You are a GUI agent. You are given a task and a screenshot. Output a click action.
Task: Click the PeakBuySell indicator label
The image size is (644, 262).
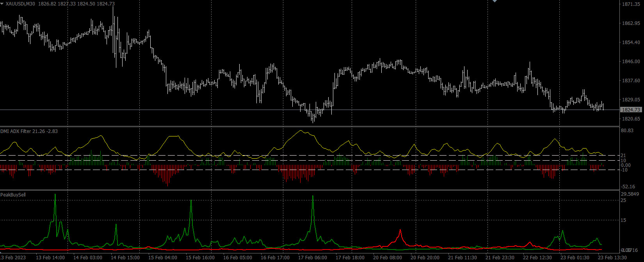[13, 195]
